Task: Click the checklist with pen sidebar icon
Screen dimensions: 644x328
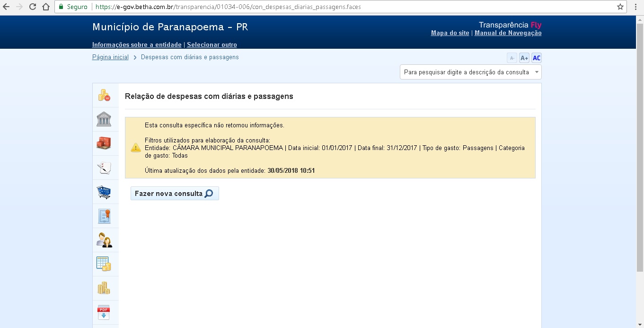Action: pos(104,168)
